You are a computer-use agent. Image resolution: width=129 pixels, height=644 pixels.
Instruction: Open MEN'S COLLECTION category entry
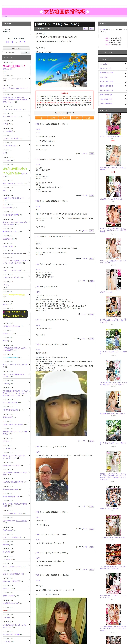click(x=113, y=73)
